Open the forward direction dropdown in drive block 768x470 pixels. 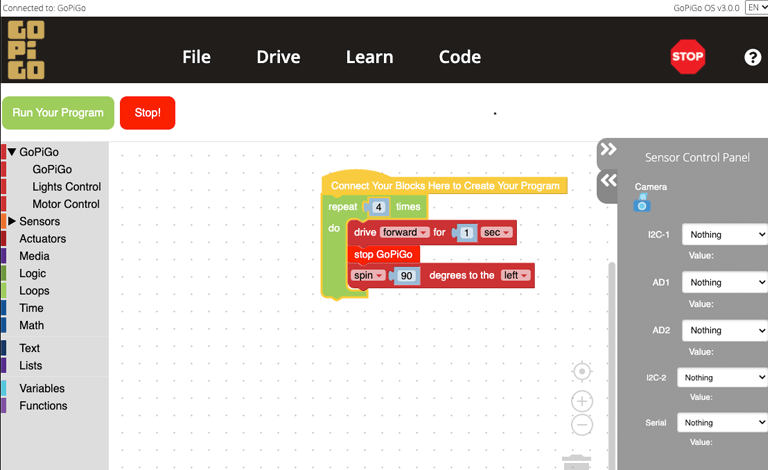point(405,233)
